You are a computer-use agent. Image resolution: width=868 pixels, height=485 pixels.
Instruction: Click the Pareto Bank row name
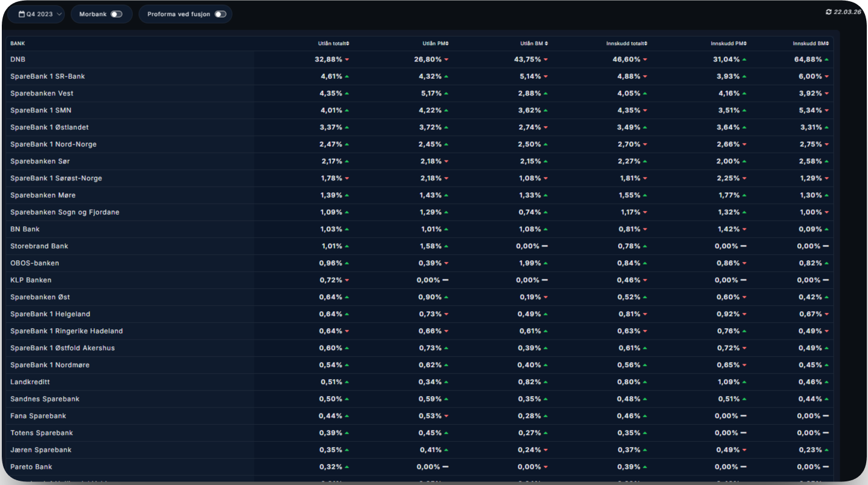click(x=31, y=466)
